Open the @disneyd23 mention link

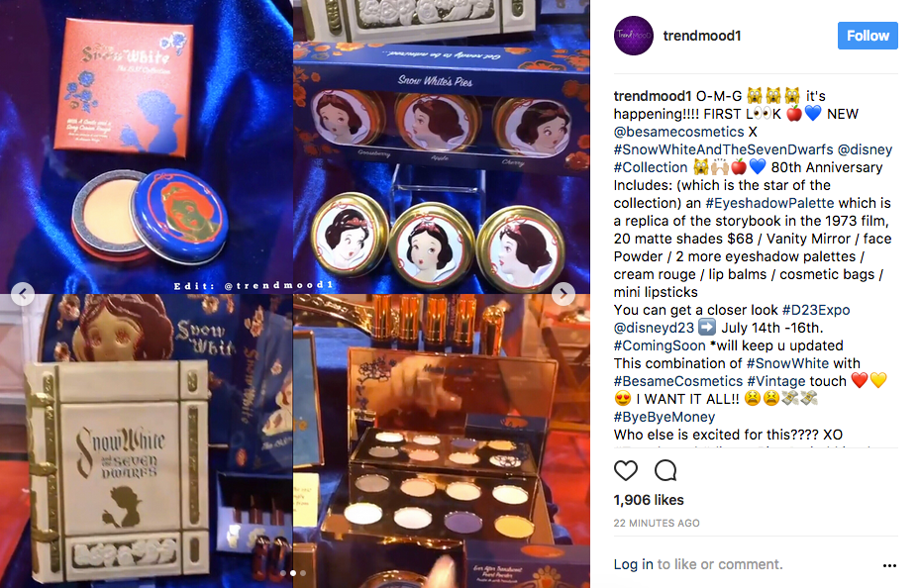pos(654,328)
